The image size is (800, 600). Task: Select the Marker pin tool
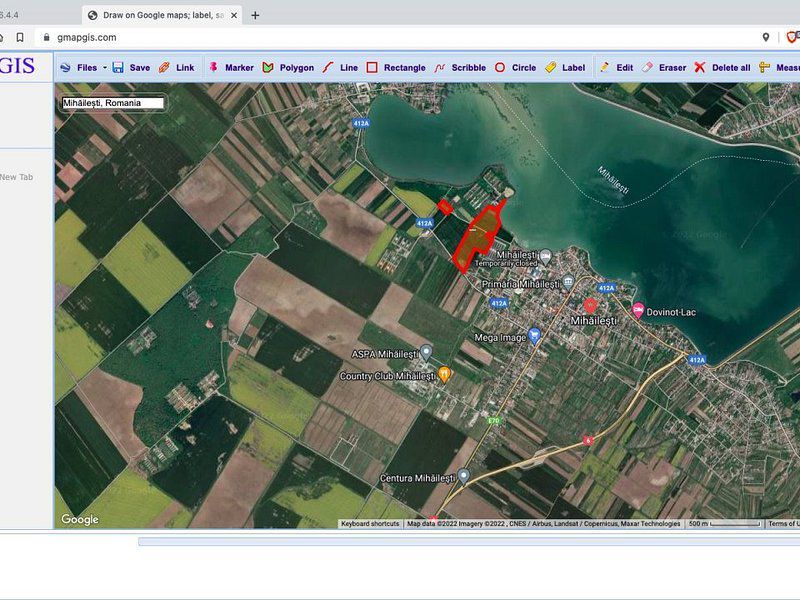(213, 68)
